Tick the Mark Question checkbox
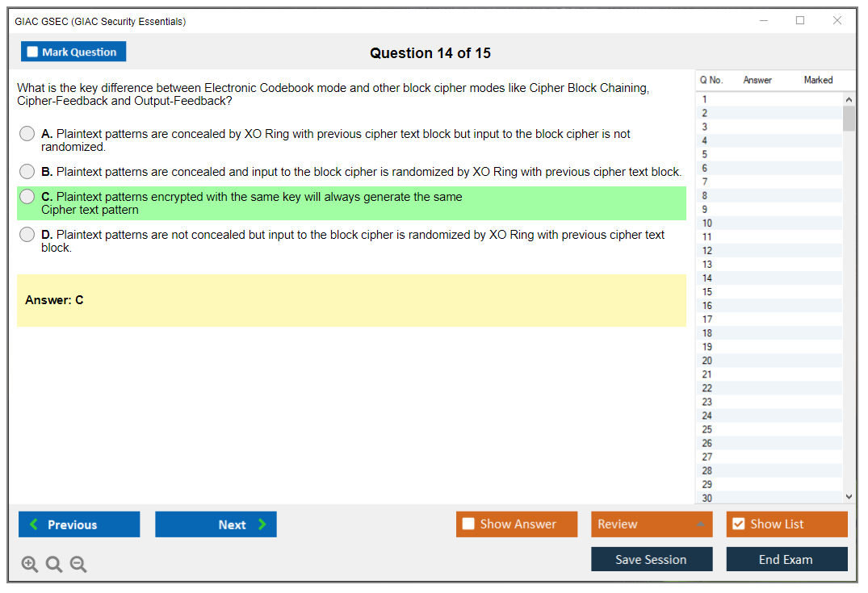The width and height of the screenshot is (868, 593). pyautogui.click(x=33, y=52)
